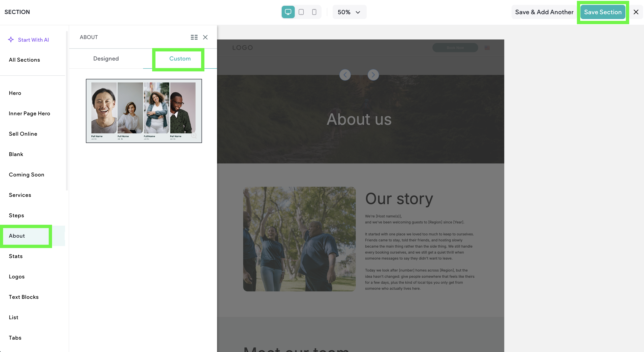Click the Our story group photo
Image resolution: width=644 pixels, height=352 pixels.
(299, 239)
